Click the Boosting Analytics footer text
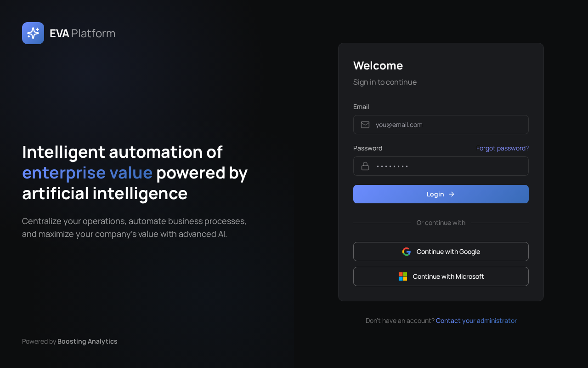The height and width of the screenshot is (368, 588). (87, 341)
